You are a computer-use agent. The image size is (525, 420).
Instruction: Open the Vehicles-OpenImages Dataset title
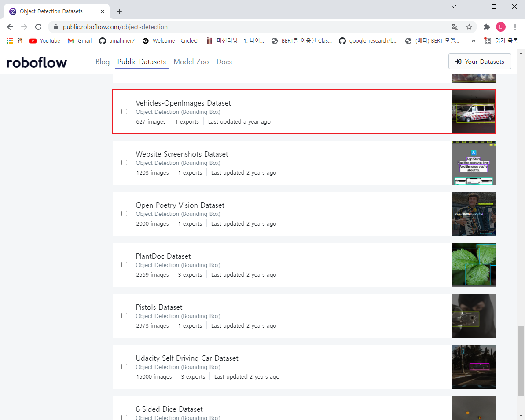tap(183, 103)
